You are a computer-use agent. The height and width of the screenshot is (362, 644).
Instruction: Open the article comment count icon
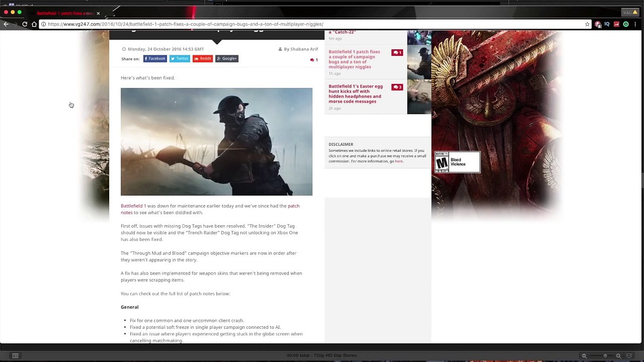point(314,60)
